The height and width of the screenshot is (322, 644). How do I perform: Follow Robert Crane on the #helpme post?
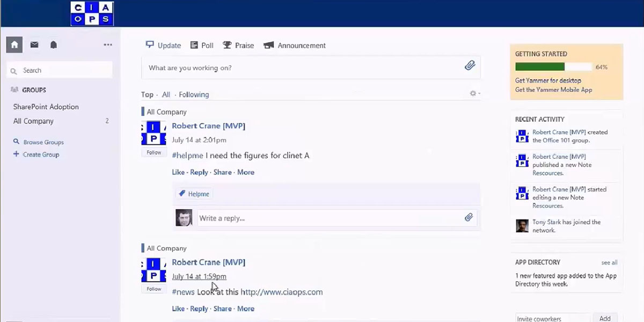click(153, 152)
